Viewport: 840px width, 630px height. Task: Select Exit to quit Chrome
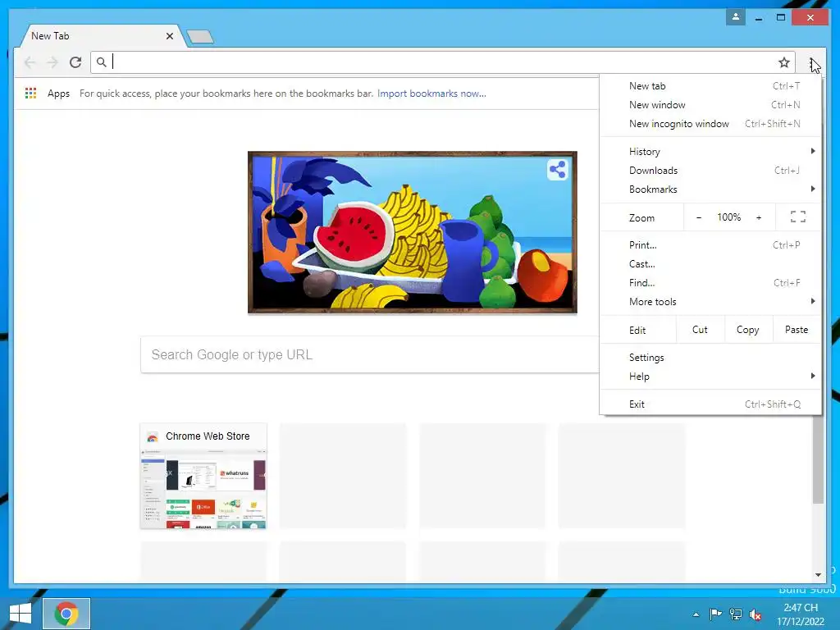pos(710,404)
